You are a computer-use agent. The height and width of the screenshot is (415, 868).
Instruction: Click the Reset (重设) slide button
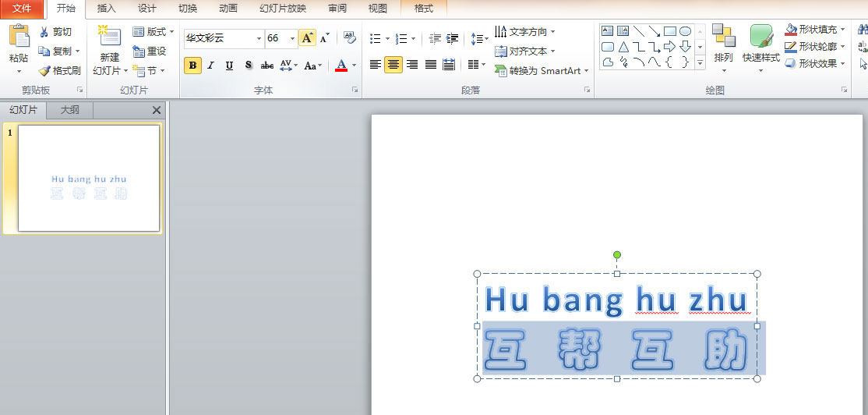click(x=150, y=51)
